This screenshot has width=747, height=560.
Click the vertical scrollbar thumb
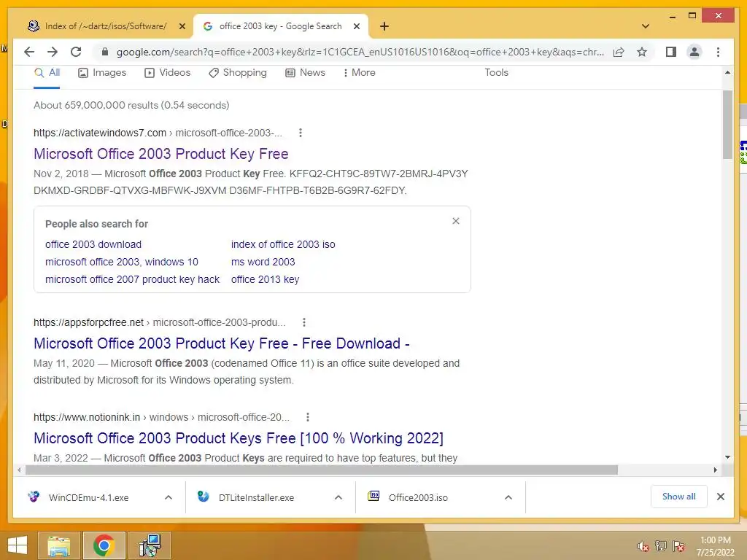click(727, 125)
